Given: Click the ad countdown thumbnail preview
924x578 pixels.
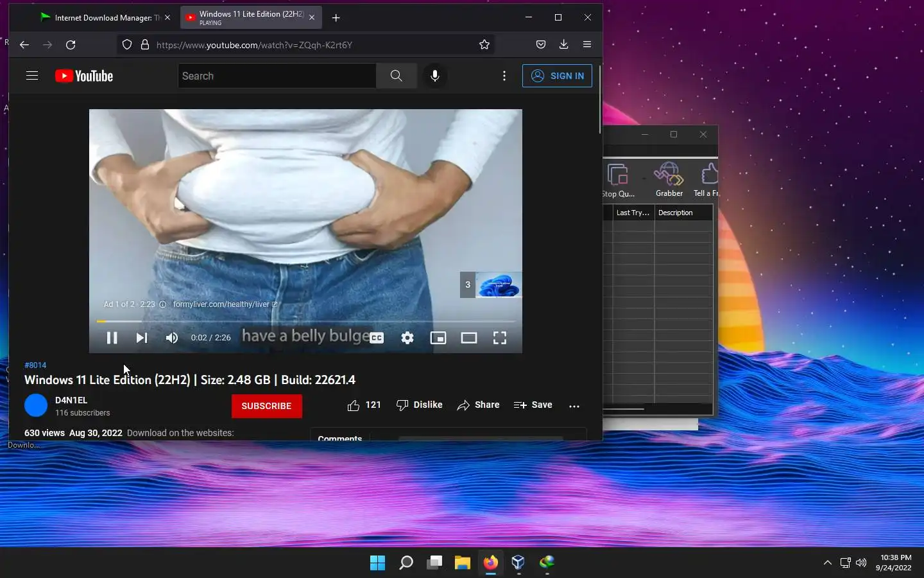Looking at the screenshot, I should (x=491, y=285).
